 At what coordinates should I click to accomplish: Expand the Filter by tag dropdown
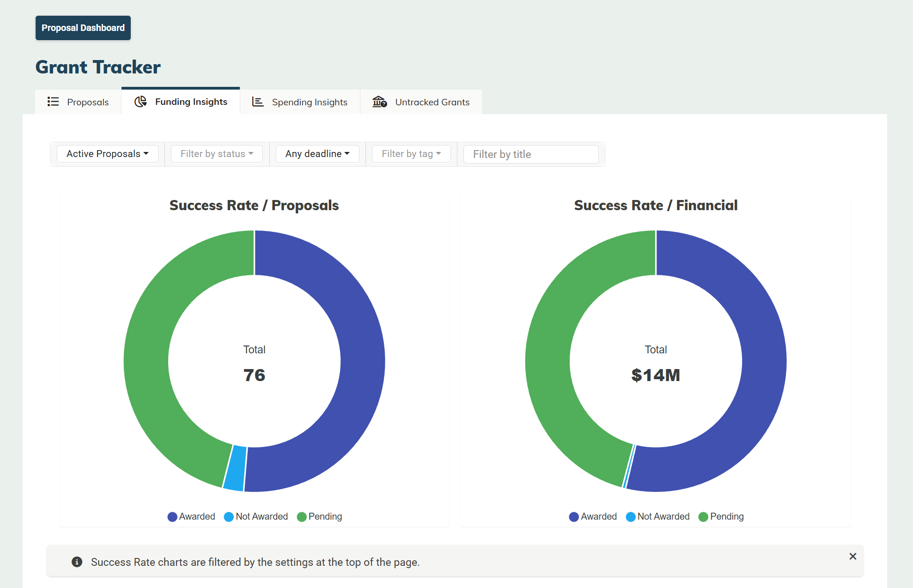tap(411, 154)
